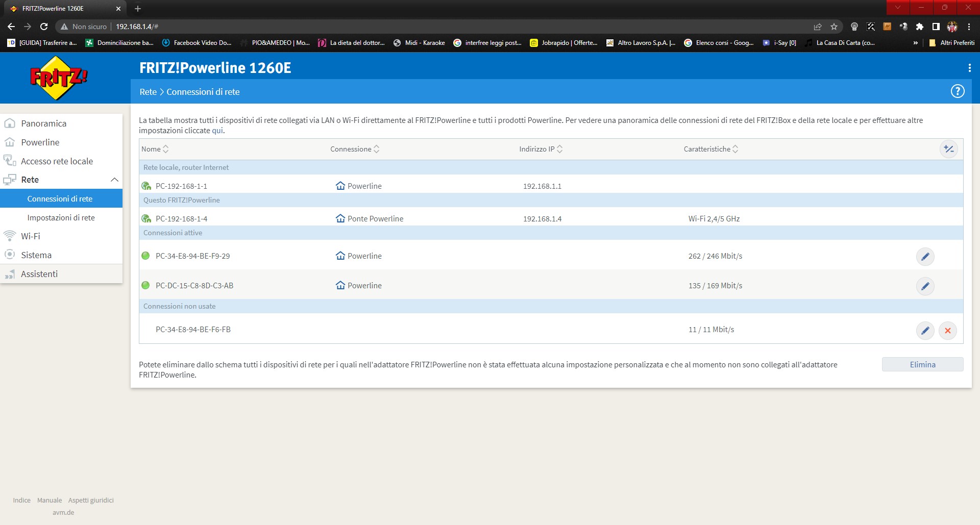Open tab search dropdown arrow in title bar
980x525 pixels.
click(898, 7)
